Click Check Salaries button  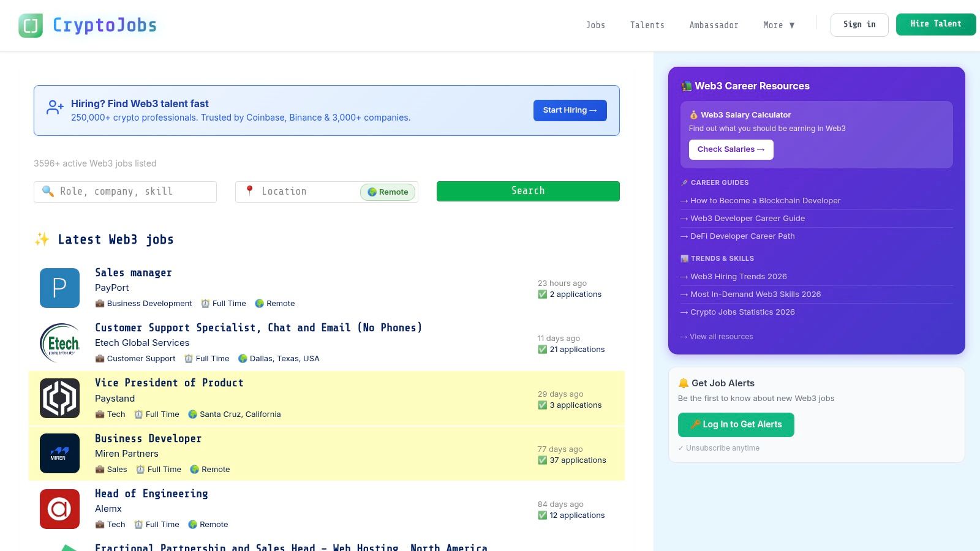coord(731,149)
